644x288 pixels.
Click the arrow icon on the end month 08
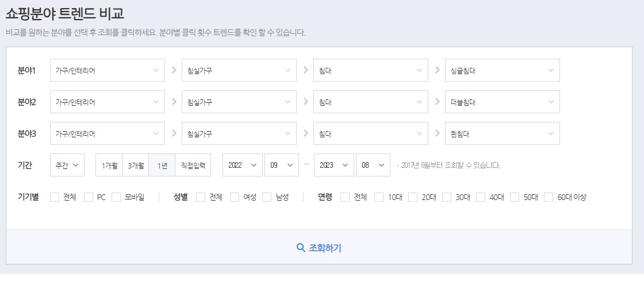point(382,165)
